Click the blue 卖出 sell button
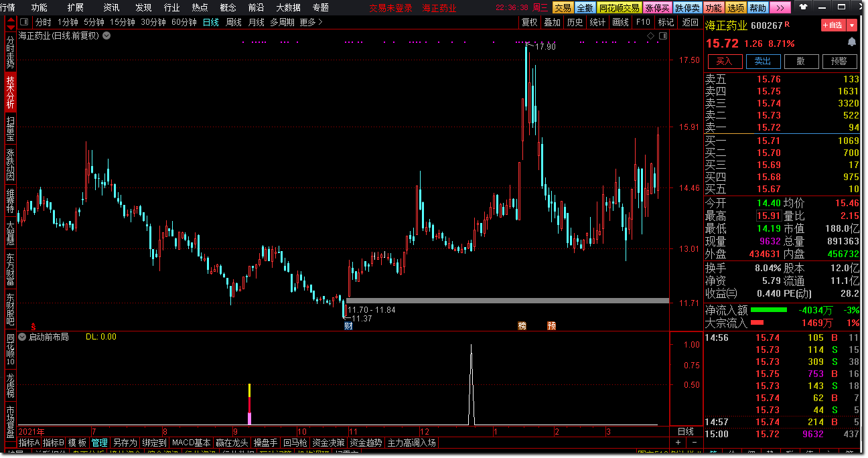This screenshot has height=458, width=868. [763, 61]
